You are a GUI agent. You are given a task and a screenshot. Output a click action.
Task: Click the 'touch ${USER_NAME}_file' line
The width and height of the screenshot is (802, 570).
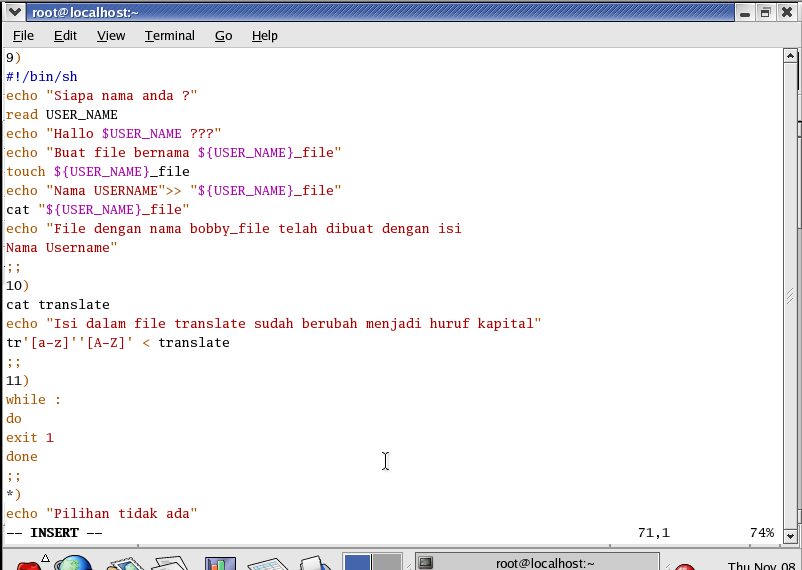coord(98,171)
